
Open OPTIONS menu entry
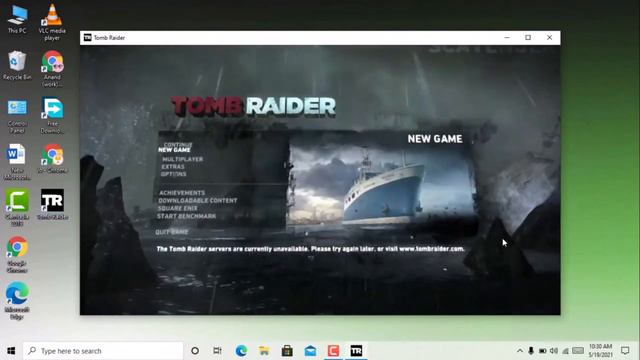click(x=173, y=174)
